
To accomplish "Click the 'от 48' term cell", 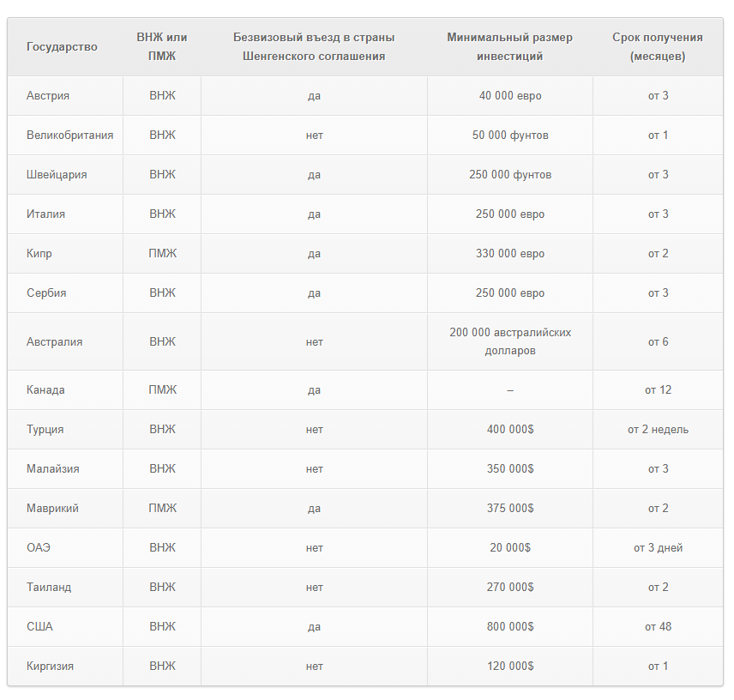I will click(x=658, y=627).
